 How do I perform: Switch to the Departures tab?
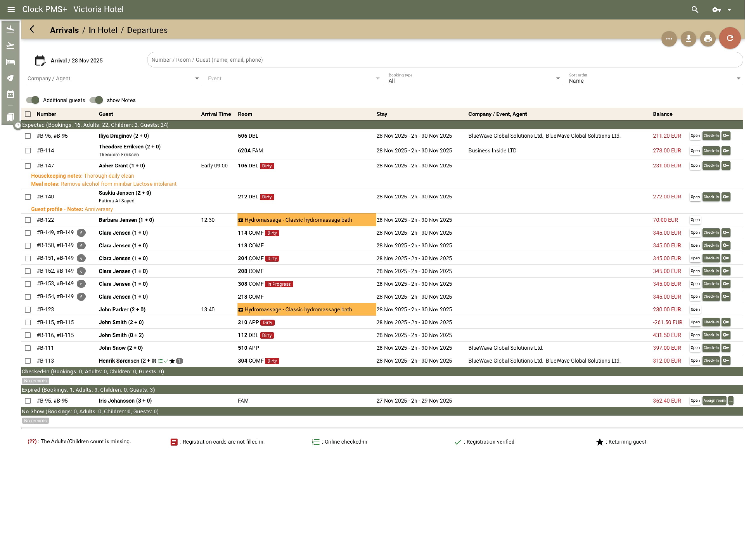(147, 30)
